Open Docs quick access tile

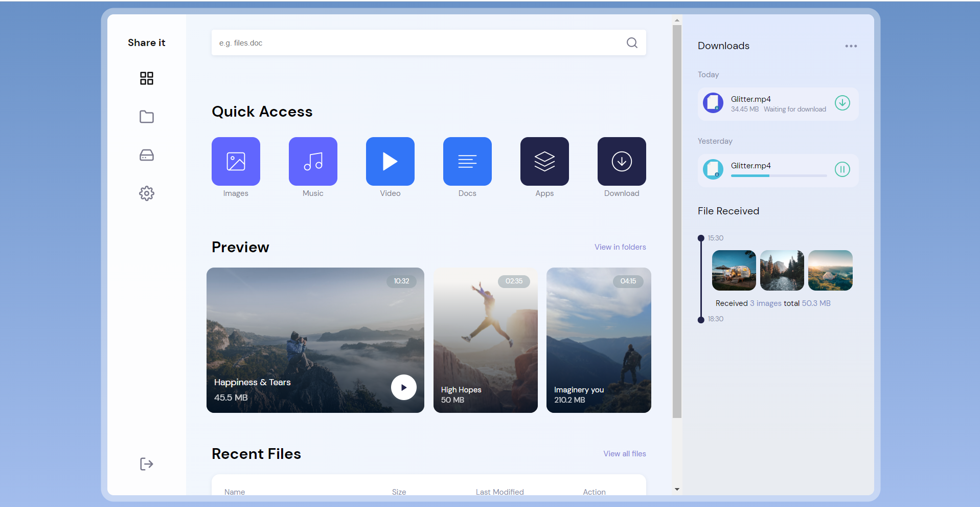click(x=467, y=161)
